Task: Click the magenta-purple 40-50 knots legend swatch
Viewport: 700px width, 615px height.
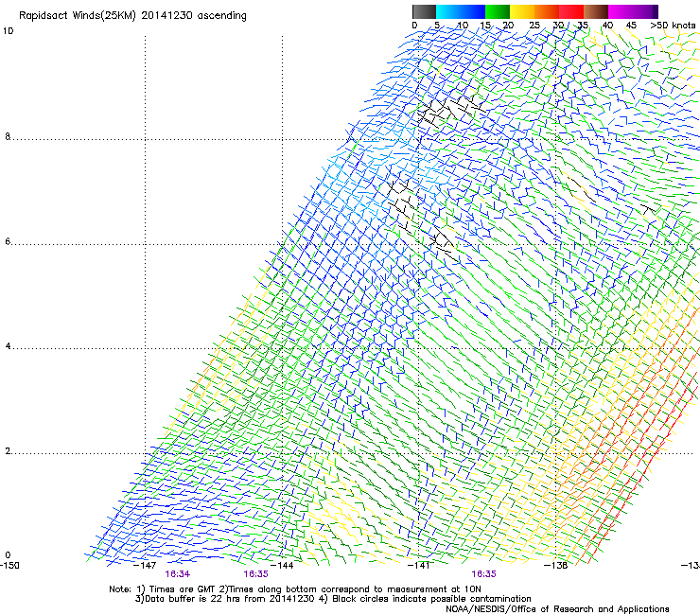Action: 633,11
